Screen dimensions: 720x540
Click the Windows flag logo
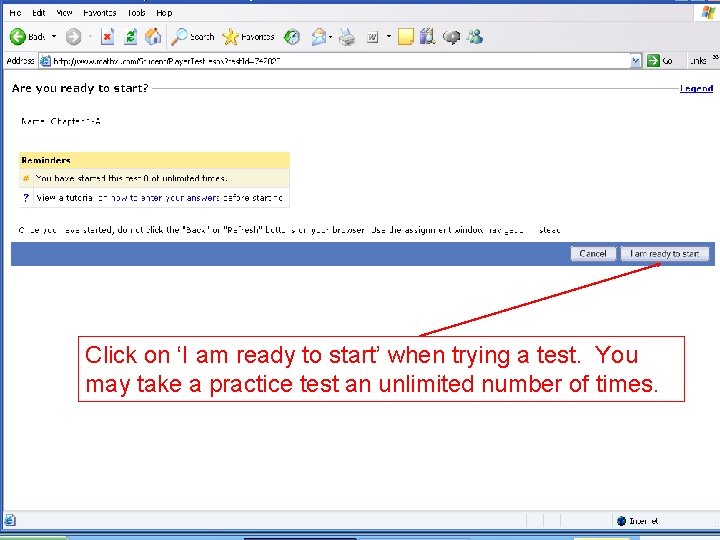pos(708,12)
